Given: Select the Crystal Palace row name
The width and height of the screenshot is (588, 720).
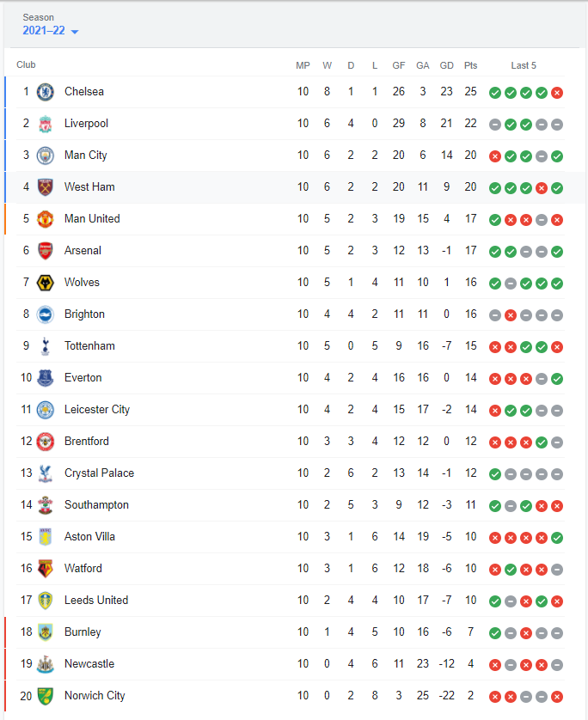Looking at the screenshot, I should coord(99,473).
